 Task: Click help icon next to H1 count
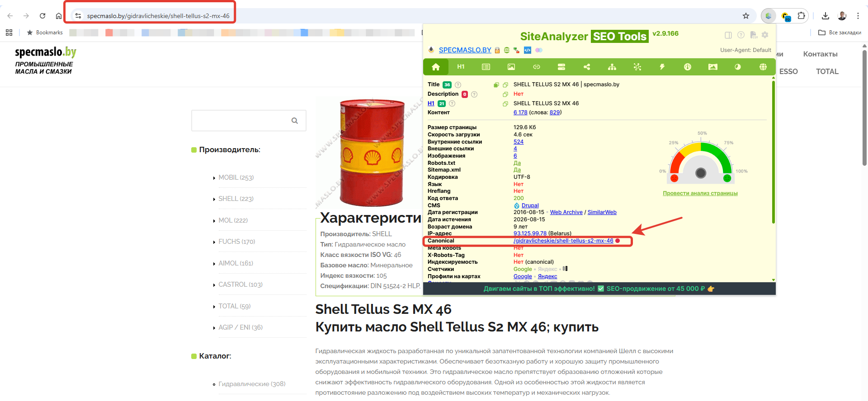452,104
